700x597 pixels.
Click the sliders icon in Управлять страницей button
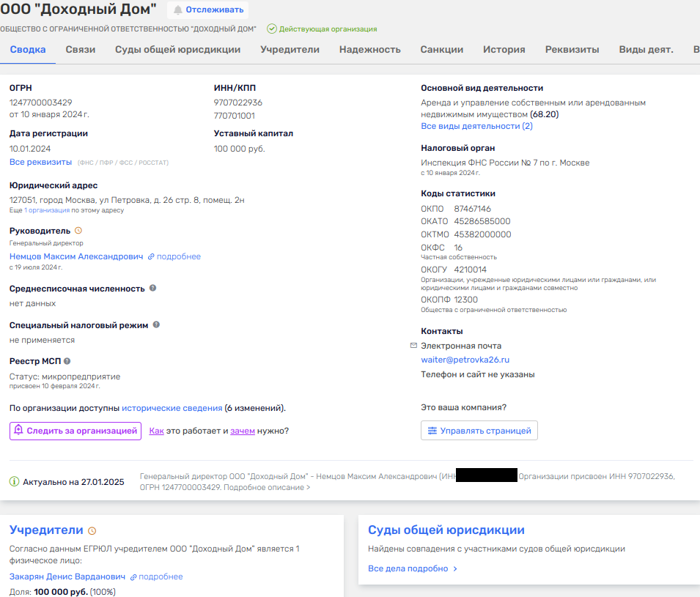[432, 431]
